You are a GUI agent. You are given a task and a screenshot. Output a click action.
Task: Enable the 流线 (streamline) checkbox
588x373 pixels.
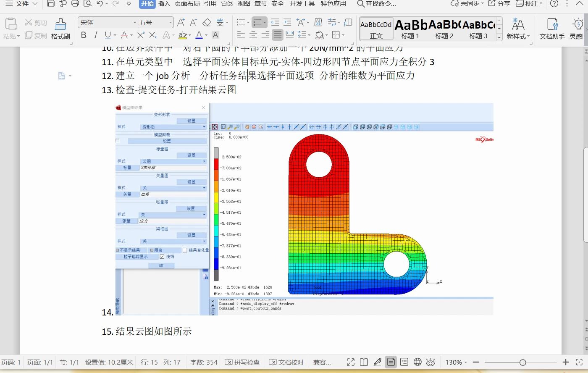coord(162,256)
